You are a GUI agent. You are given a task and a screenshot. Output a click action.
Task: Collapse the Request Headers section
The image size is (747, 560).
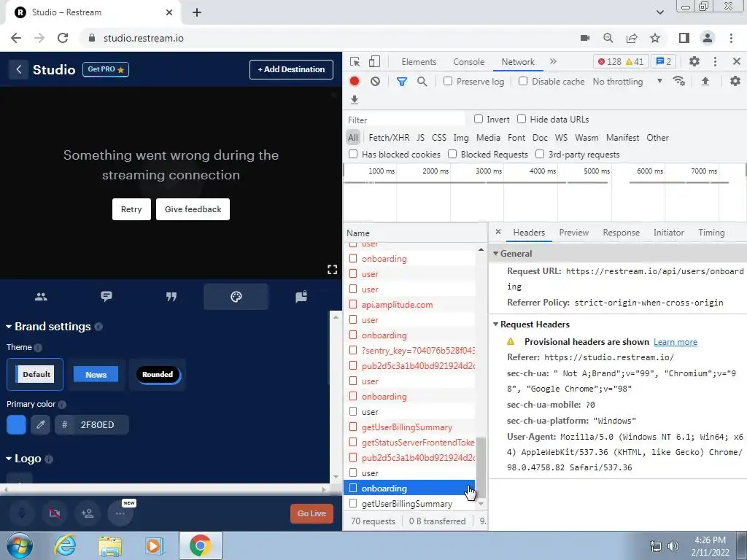[495, 324]
